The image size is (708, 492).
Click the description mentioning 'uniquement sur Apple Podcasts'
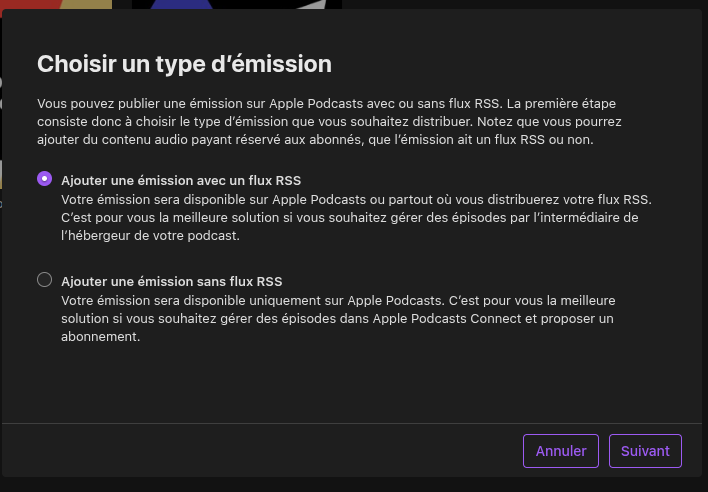point(338,319)
